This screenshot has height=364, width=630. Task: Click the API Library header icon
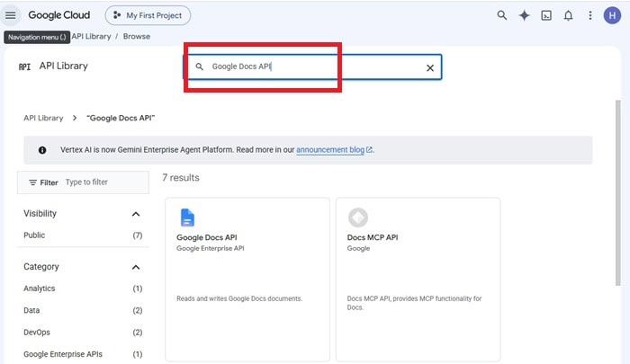point(24,67)
